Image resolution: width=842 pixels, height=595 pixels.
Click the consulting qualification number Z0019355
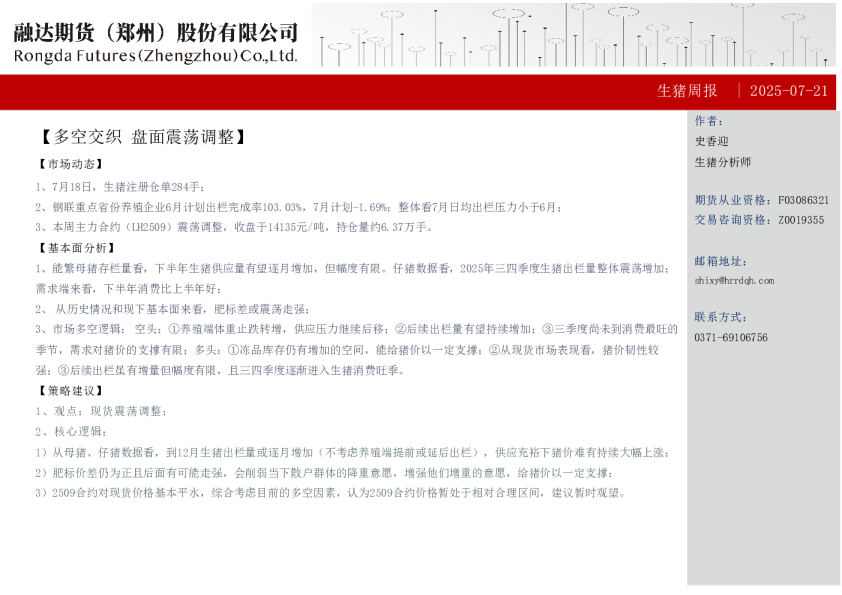coord(800,220)
